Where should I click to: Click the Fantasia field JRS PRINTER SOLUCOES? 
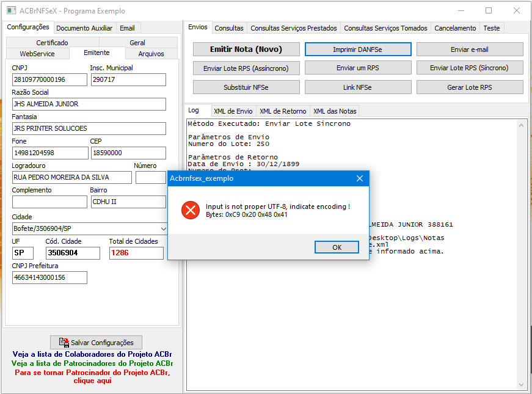click(x=89, y=129)
